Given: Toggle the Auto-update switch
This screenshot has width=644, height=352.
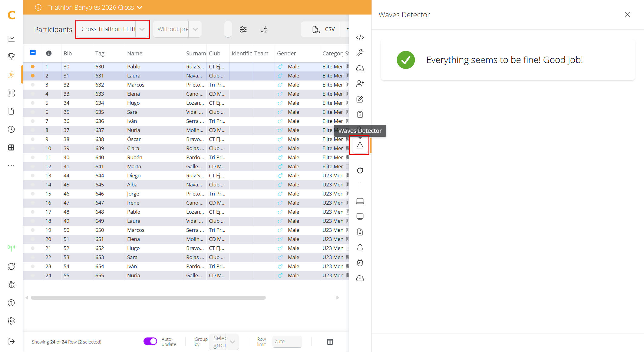Looking at the screenshot, I should (150, 341).
